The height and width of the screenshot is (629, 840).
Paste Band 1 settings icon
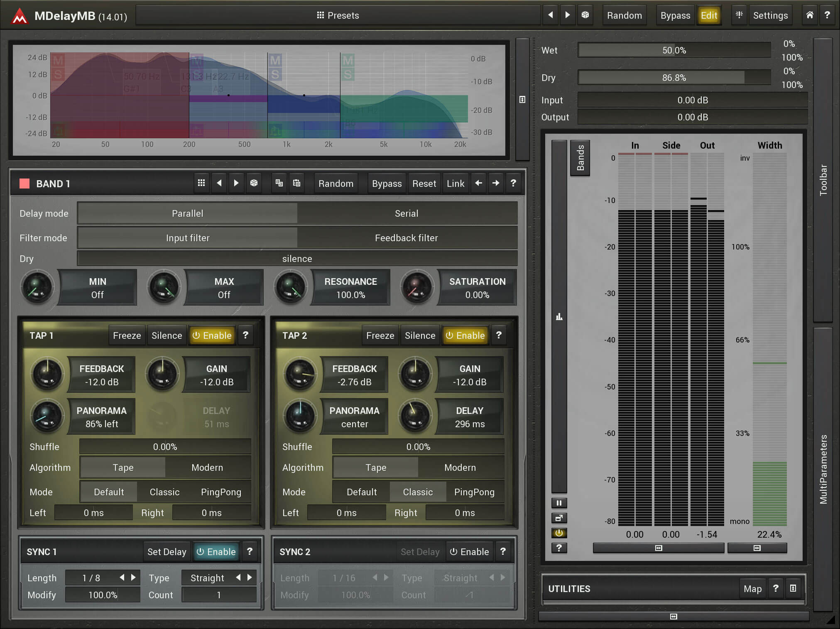pyautogui.click(x=296, y=183)
